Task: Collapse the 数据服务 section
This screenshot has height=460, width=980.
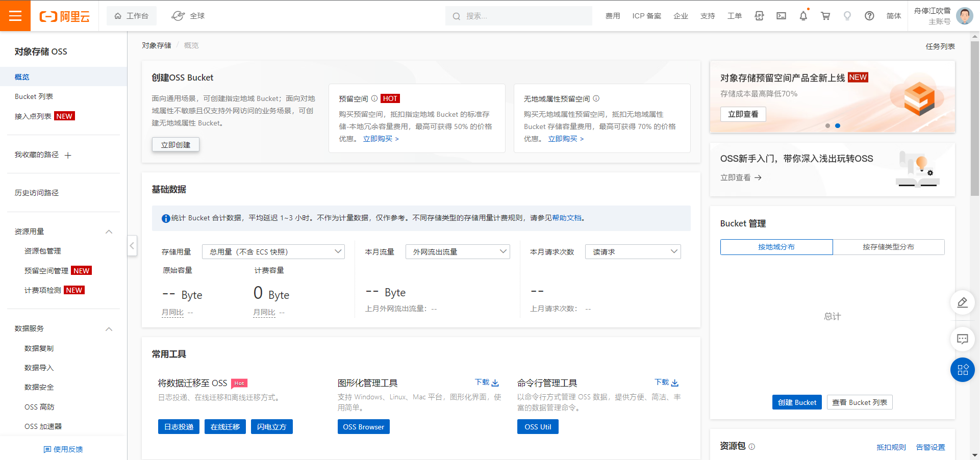Action: pos(109,329)
